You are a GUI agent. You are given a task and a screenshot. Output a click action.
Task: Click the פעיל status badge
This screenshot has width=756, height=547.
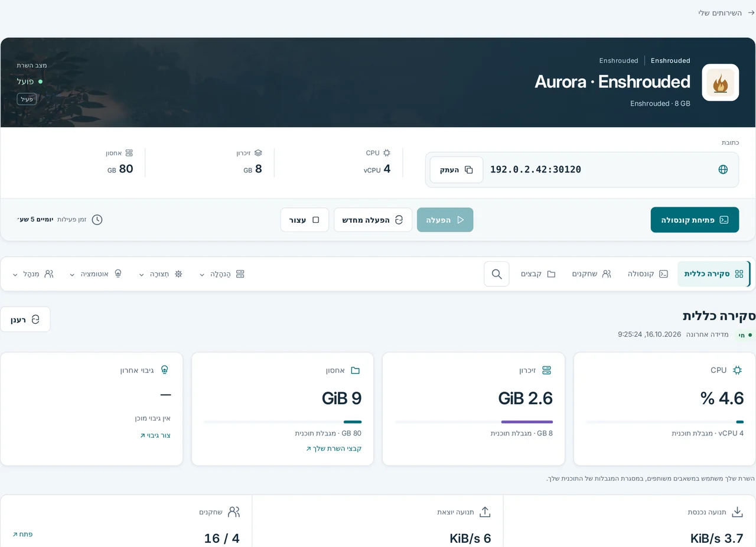pyautogui.click(x=27, y=99)
